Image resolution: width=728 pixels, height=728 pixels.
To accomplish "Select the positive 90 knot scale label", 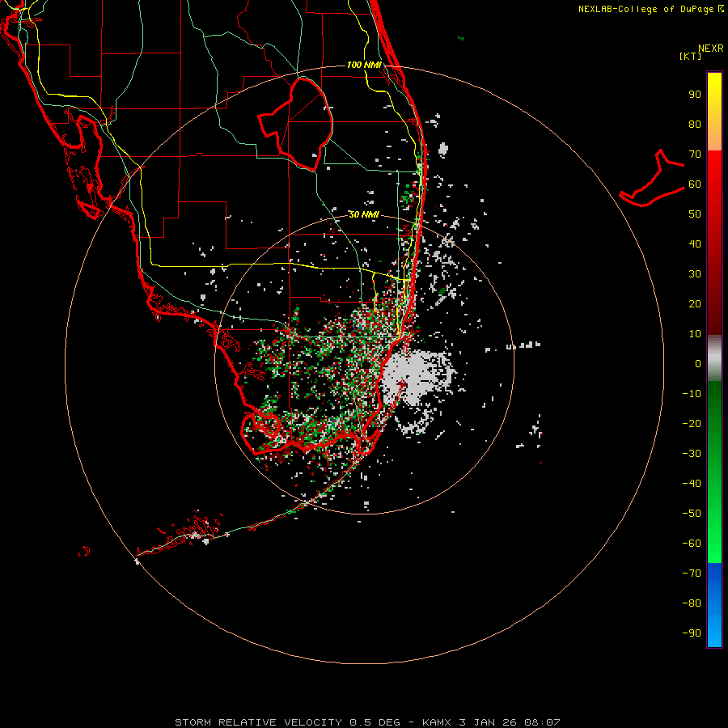I will [x=695, y=95].
